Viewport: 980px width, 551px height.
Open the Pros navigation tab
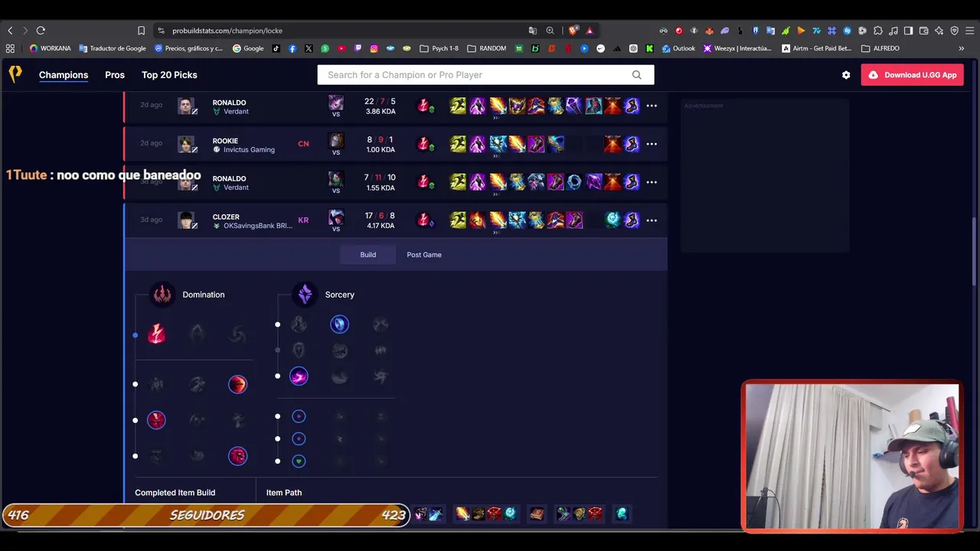click(115, 75)
